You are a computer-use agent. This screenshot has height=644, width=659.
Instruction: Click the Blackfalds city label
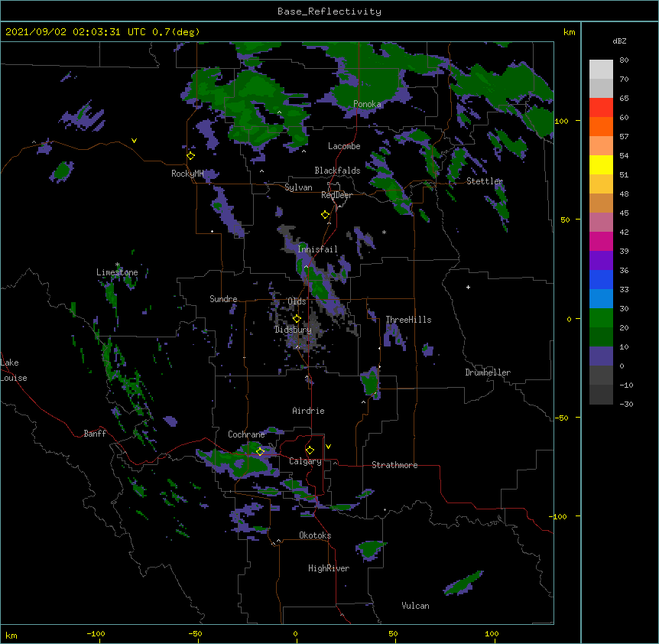click(337, 171)
